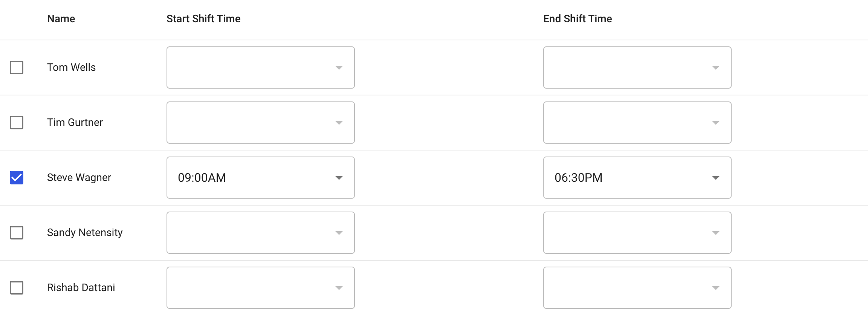Enable the Sandy Netensity checkbox
The image size is (868, 313).
pos(17,233)
